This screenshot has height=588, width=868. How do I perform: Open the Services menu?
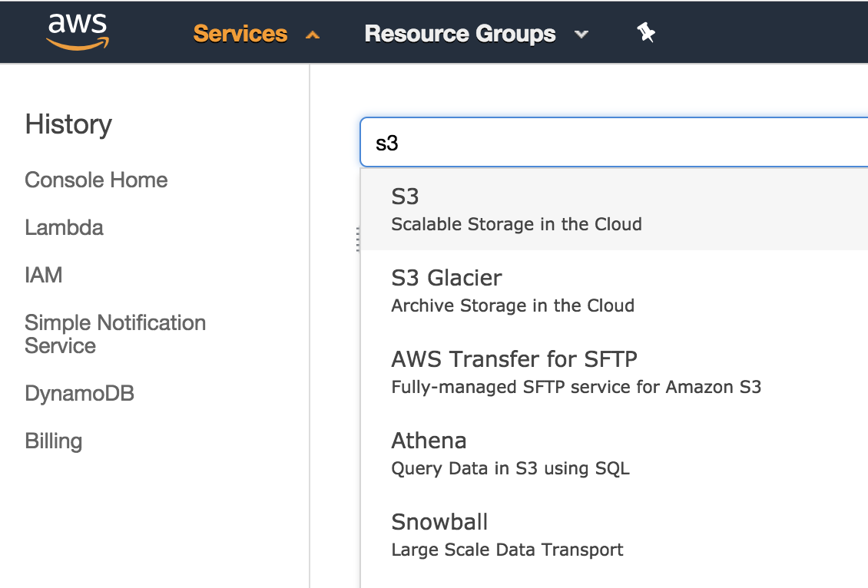tap(240, 34)
